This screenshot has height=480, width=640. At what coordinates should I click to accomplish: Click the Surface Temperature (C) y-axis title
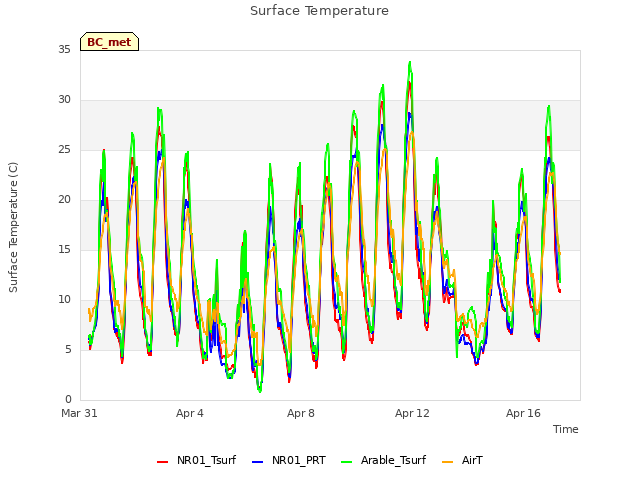coord(13,227)
